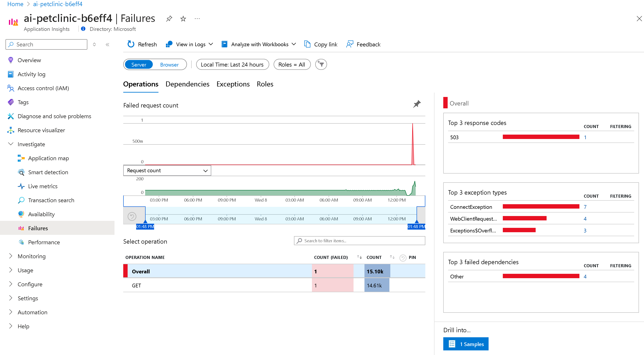Viewport: 644px width, 355px height.
Task: Pin the Failed request count chart
Action: click(417, 104)
